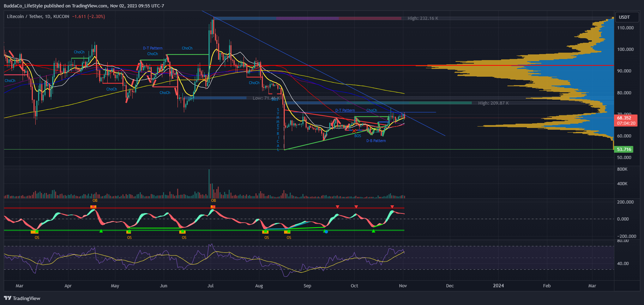Click 800K on the volume scale

click(622, 169)
